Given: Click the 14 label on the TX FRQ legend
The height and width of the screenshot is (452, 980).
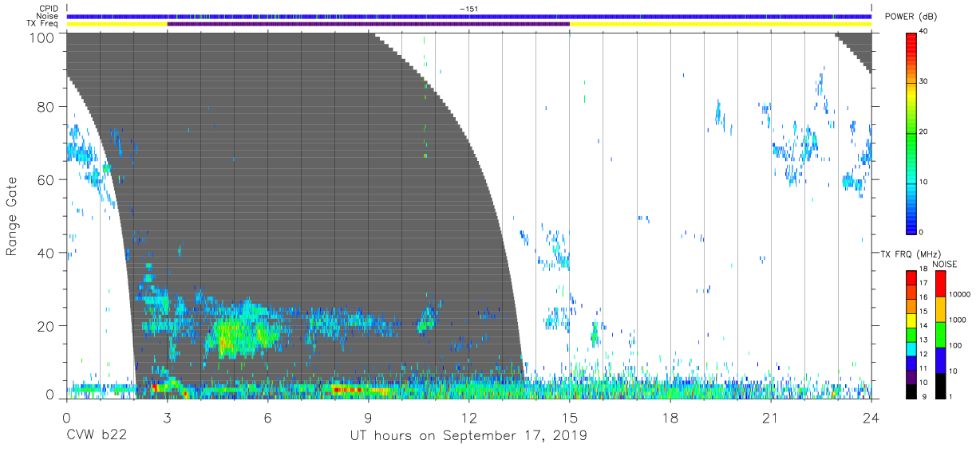Looking at the screenshot, I should pyautogui.click(x=923, y=325).
